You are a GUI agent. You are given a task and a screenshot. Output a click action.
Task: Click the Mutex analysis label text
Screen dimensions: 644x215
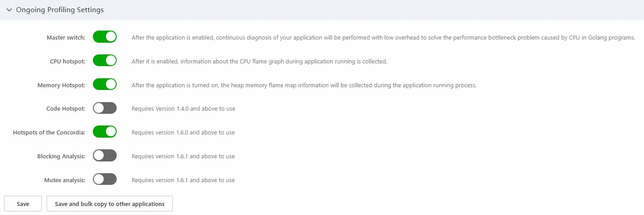tap(65, 180)
